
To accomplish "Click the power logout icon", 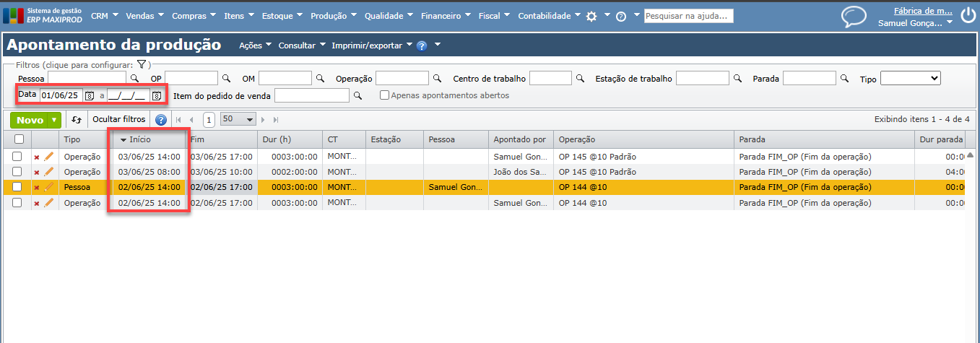I will pos(967,15).
